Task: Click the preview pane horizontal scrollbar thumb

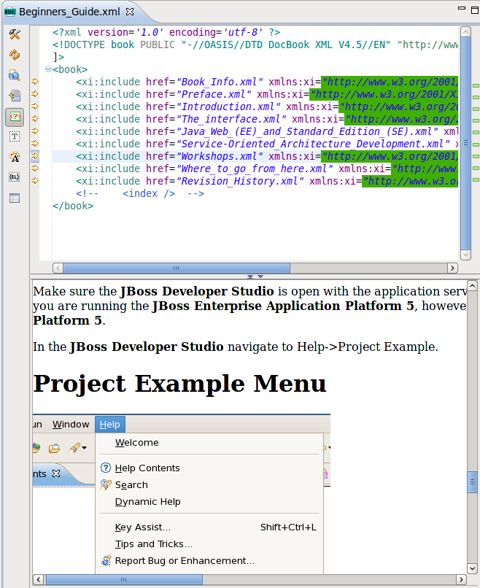Action: tap(124, 579)
